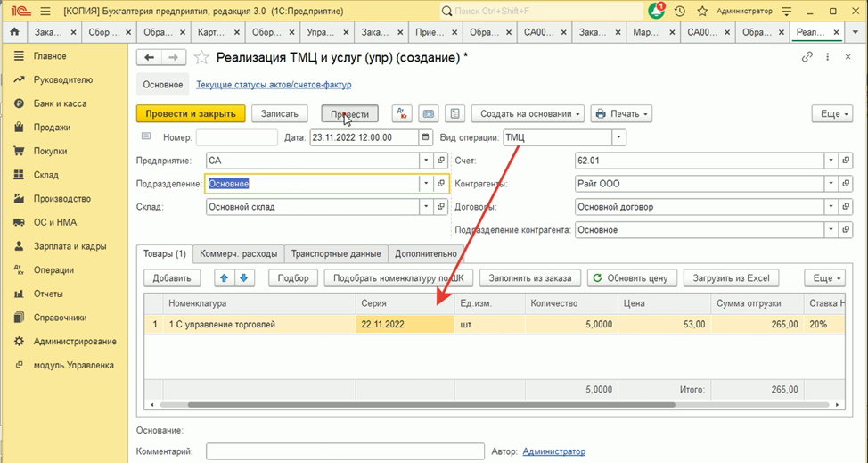The width and height of the screenshot is (868, 463).
Task: Open Счет 62.01 linked record icon
Action: click(846, 161)
